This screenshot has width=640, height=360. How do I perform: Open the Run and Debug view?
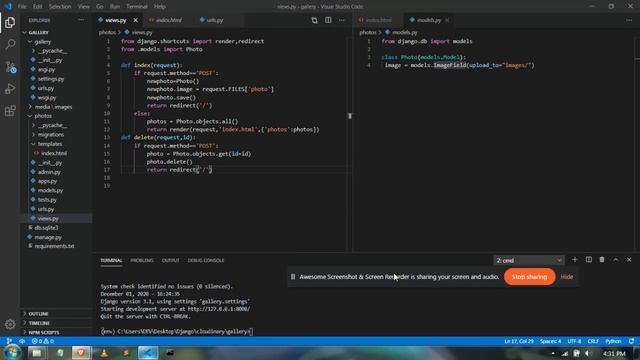click(10, 89)
